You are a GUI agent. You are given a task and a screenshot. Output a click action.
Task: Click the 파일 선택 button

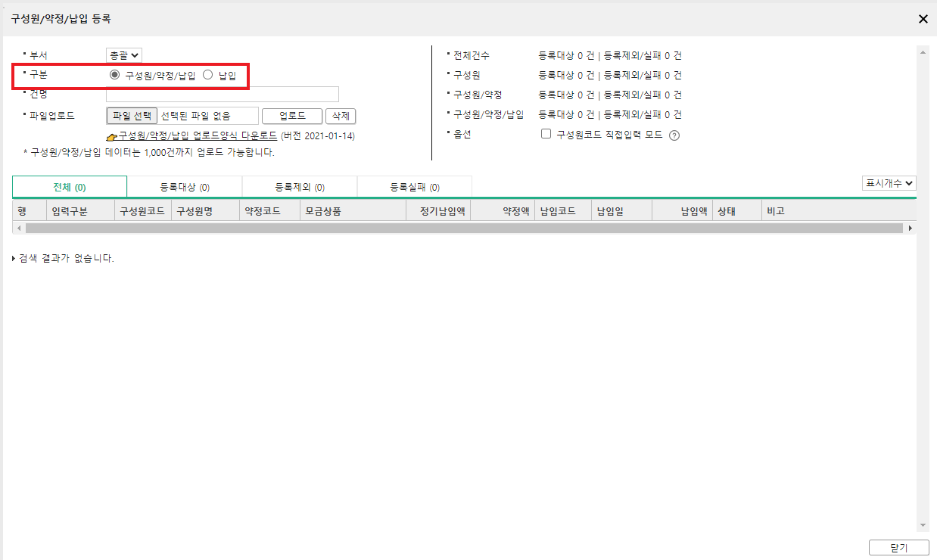132,116
